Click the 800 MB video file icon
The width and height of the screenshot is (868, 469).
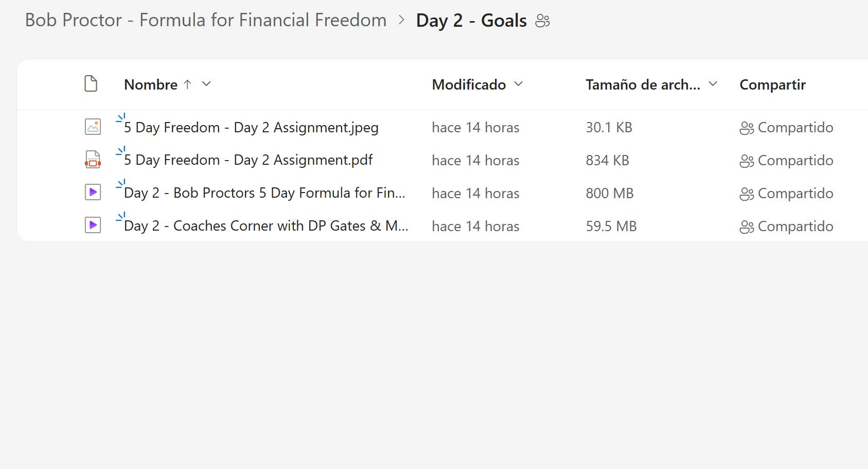point(93,193)
